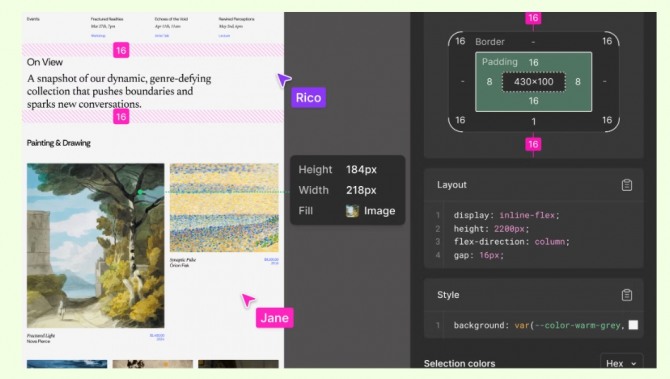Open the Hex color format dropdown

point(621,362)
